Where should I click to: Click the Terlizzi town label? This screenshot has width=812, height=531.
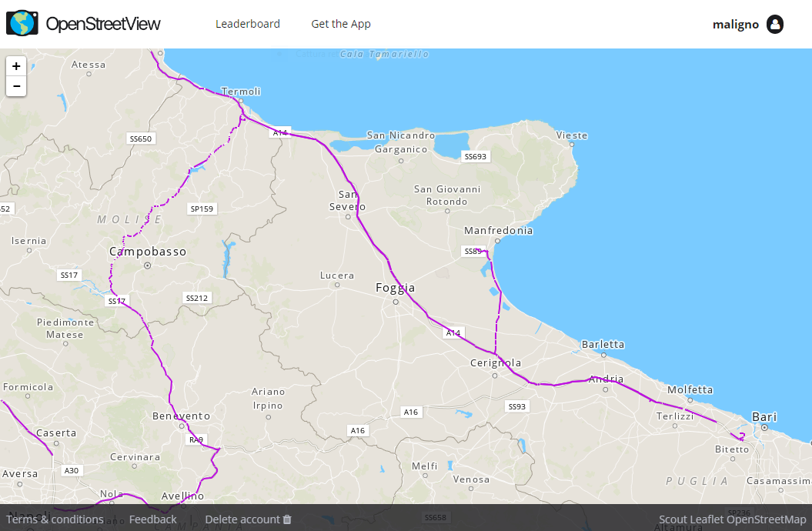coord(675,416)
